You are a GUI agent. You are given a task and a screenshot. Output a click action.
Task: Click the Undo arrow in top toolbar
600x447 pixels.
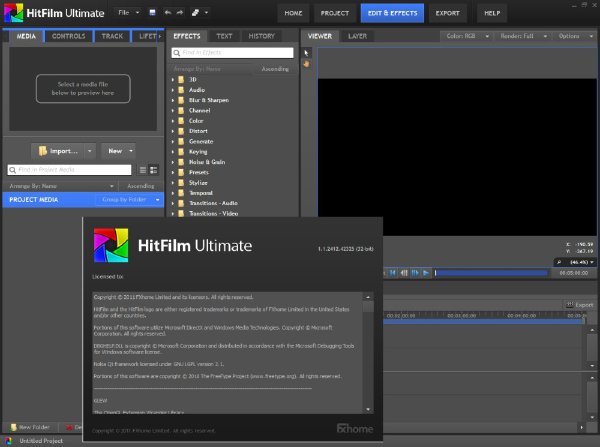168,13
